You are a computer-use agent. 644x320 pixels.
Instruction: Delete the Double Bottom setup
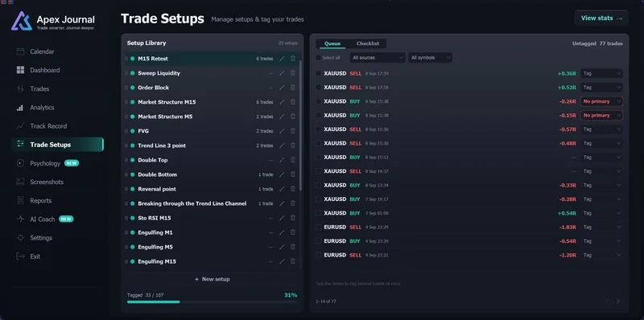[293, 174]
